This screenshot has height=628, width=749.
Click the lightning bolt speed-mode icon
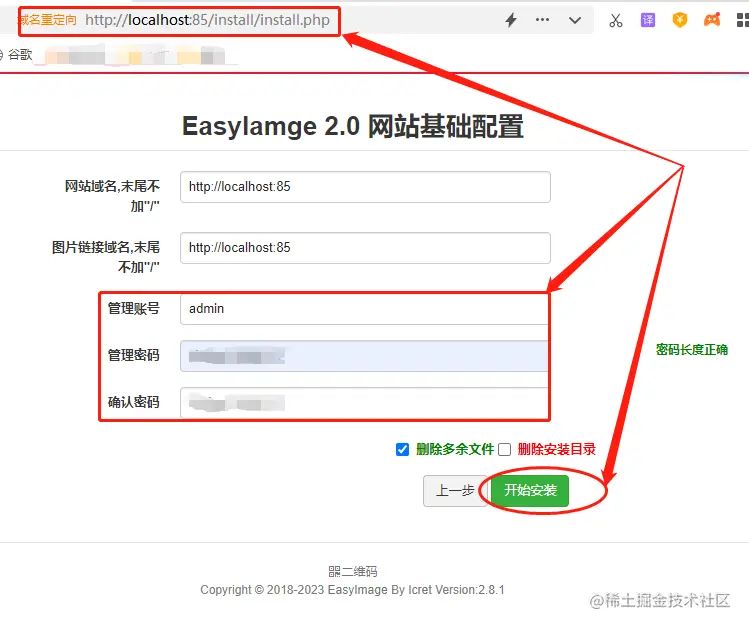point(511,20)
